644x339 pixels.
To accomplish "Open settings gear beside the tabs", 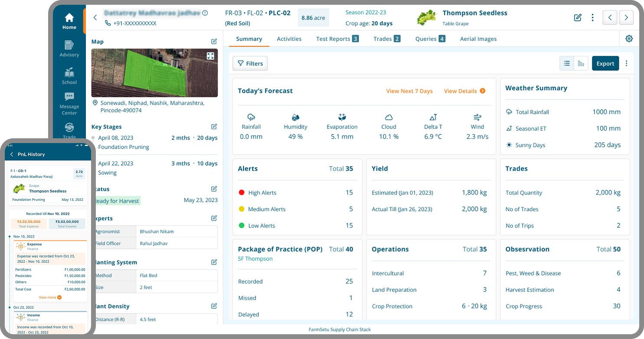I will (629, 39).
